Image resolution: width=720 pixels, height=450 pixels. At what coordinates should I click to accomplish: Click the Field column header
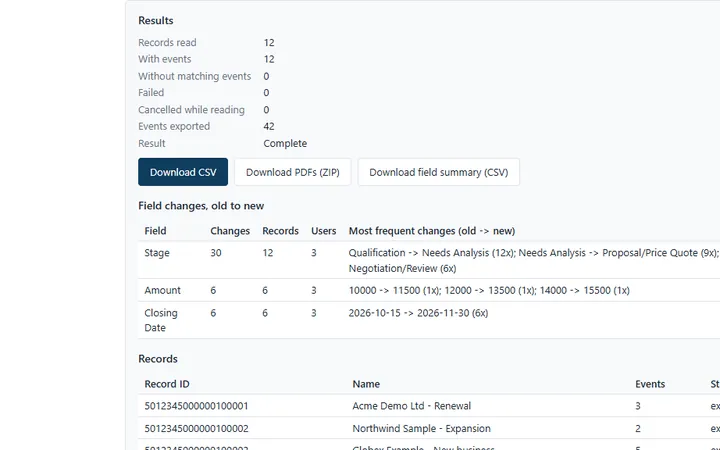[x=155, y=231]
